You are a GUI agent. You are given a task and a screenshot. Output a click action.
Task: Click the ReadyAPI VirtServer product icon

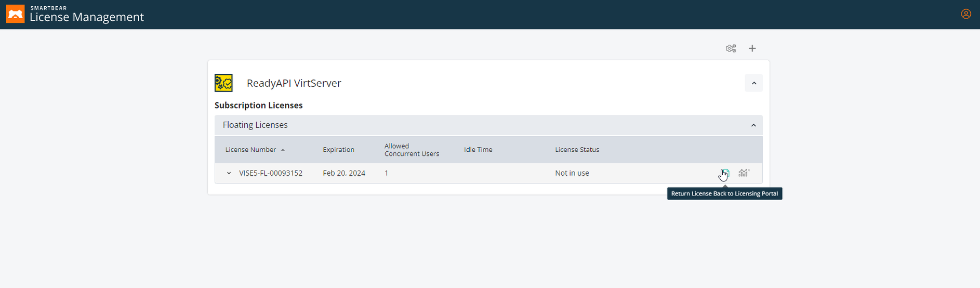[x=223, y=83]
